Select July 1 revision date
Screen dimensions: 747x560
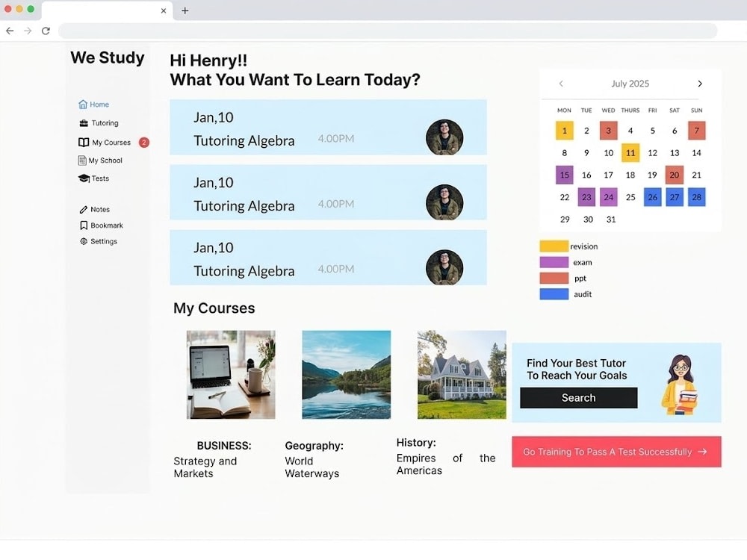pyautogui.click(x=565, y=131)
